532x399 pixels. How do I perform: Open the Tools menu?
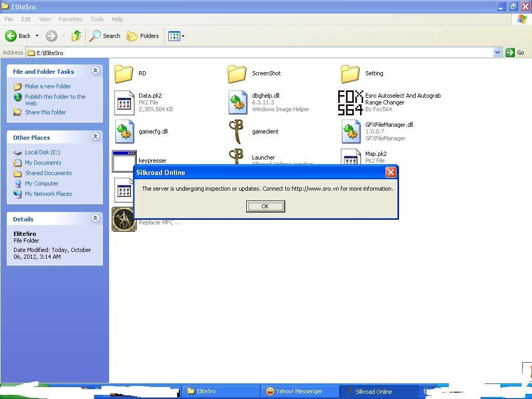point(97,19)
